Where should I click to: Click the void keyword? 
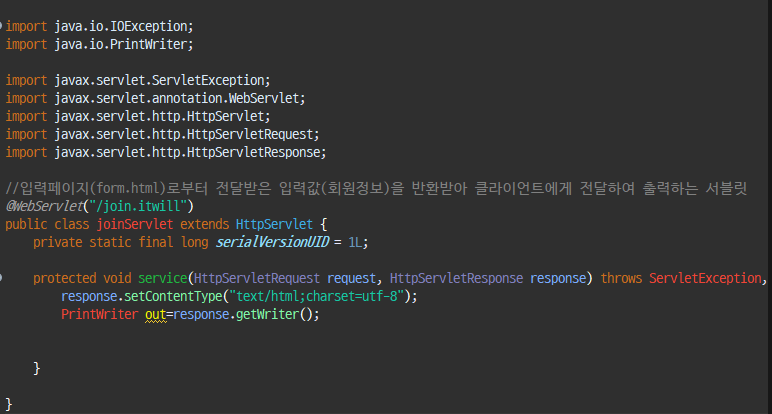pos(117,279)
